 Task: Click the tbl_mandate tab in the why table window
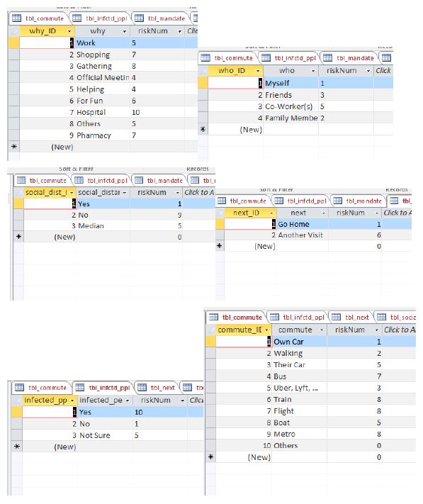pyautogui.click(x=161, y=18)
